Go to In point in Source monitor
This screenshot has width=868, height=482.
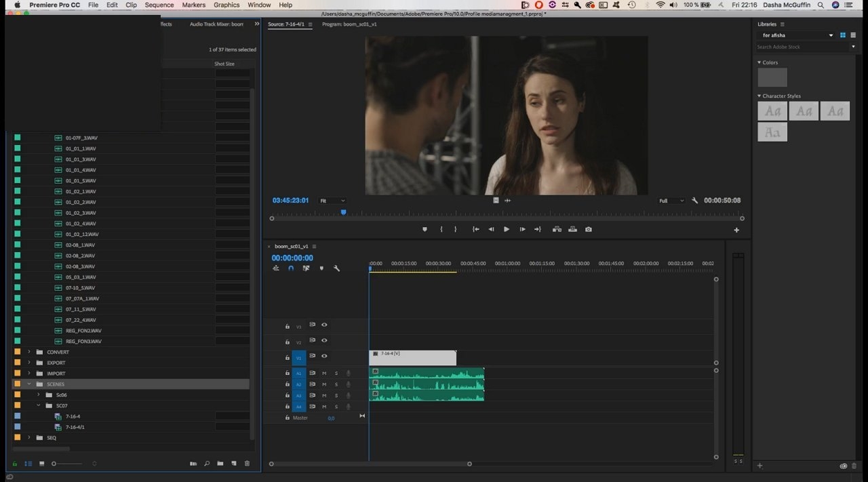point(476,229)
